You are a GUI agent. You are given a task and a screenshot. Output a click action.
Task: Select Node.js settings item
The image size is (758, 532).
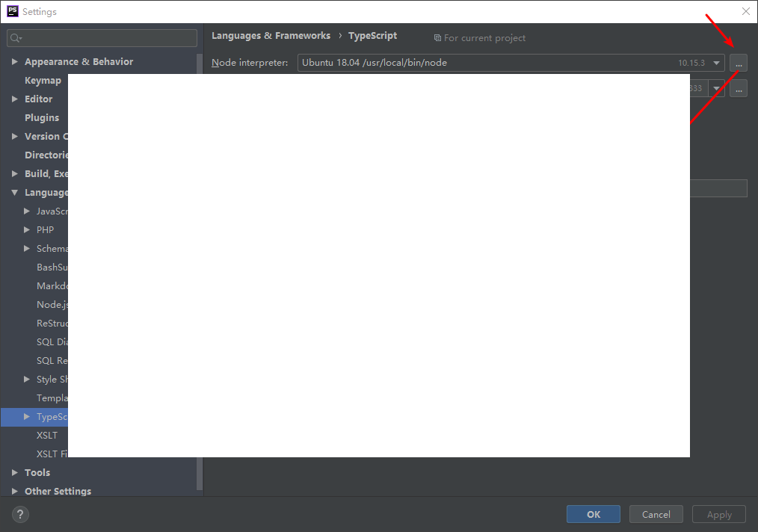coord(52,304)
